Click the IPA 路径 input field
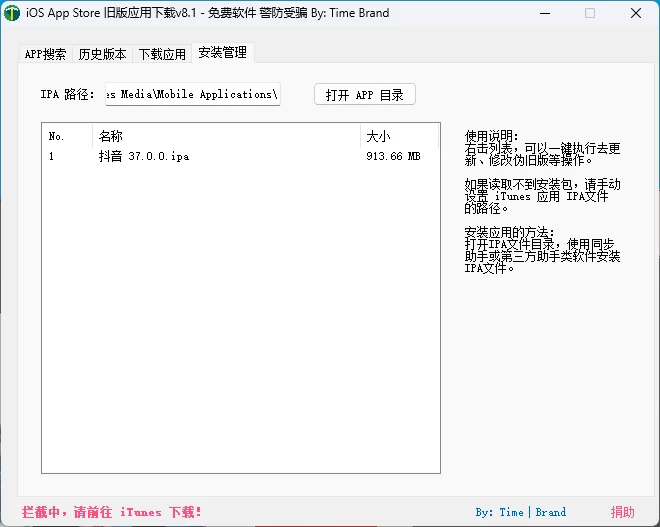 point(193,94)
